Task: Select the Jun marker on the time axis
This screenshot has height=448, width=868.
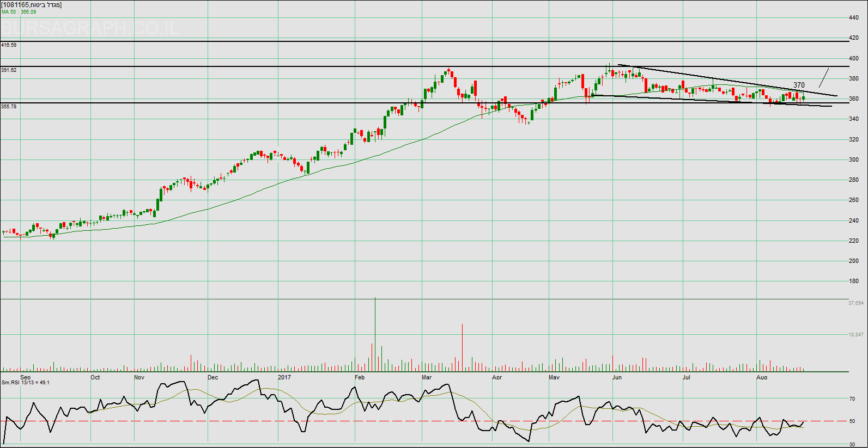Action: (x=617, y=377)
